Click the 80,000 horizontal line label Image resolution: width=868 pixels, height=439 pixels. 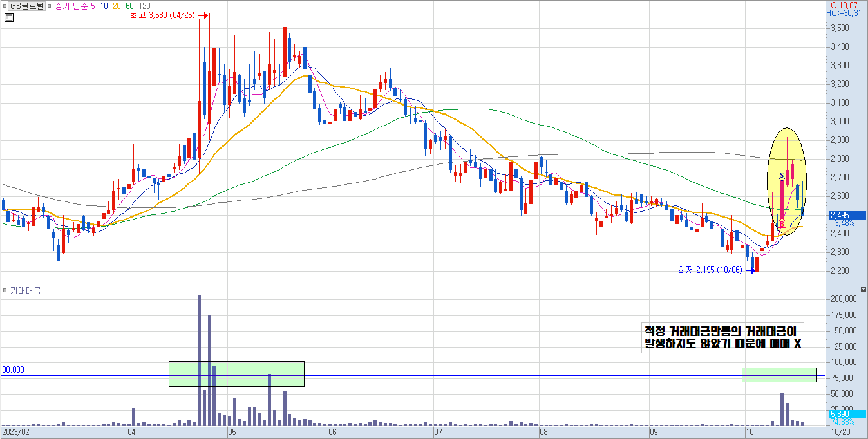pos(13,370)
